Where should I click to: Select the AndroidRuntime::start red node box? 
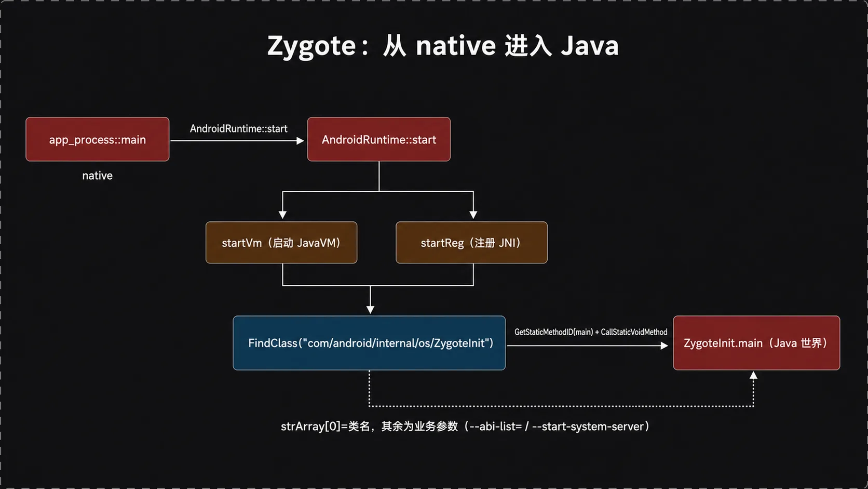click(x=379, y=139)
